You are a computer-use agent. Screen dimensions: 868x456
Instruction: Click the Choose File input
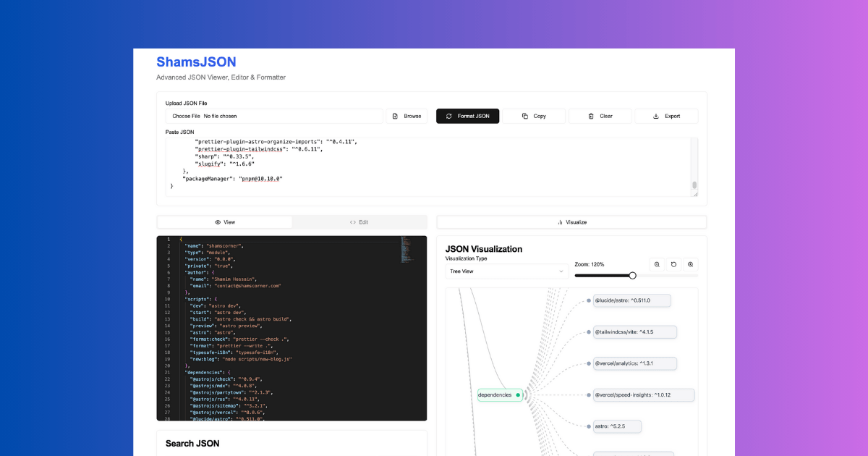coord(274,116)
